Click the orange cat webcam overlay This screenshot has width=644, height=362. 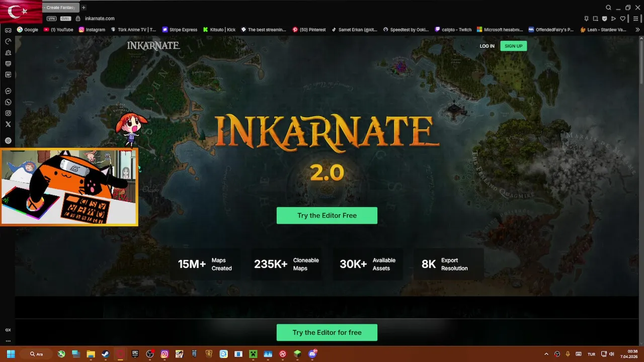(x=69, y=187)
